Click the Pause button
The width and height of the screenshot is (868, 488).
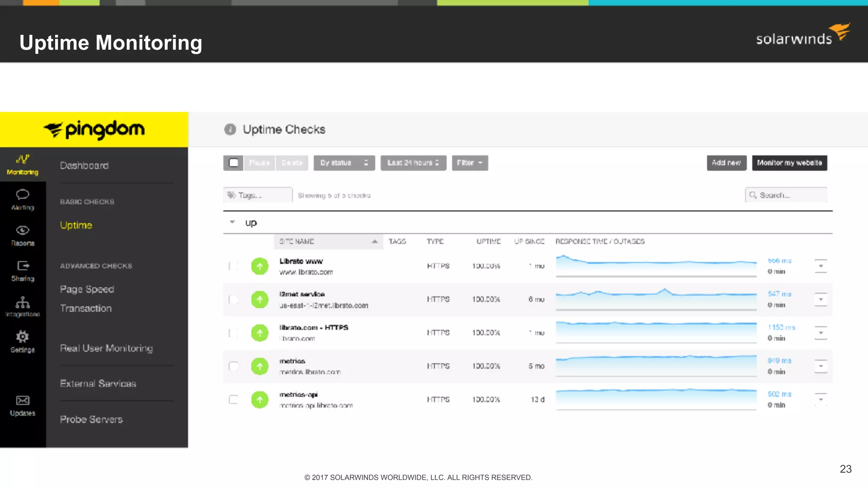coord(259,163)
